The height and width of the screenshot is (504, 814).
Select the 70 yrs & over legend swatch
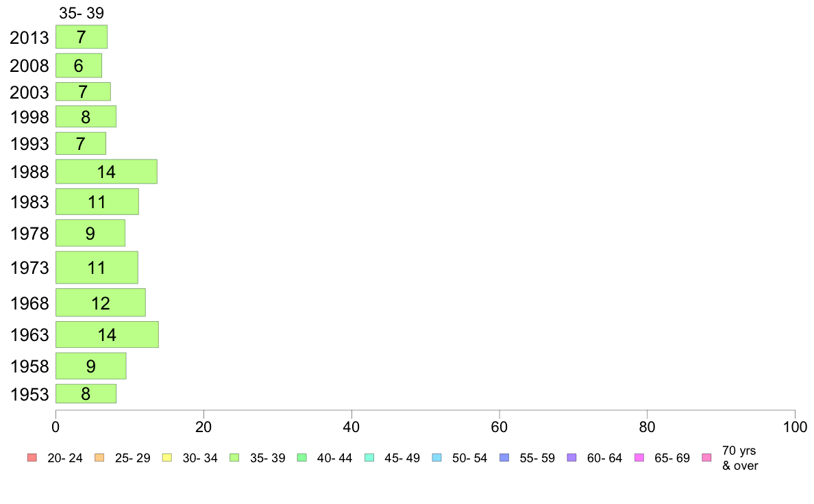click(706, 458)
